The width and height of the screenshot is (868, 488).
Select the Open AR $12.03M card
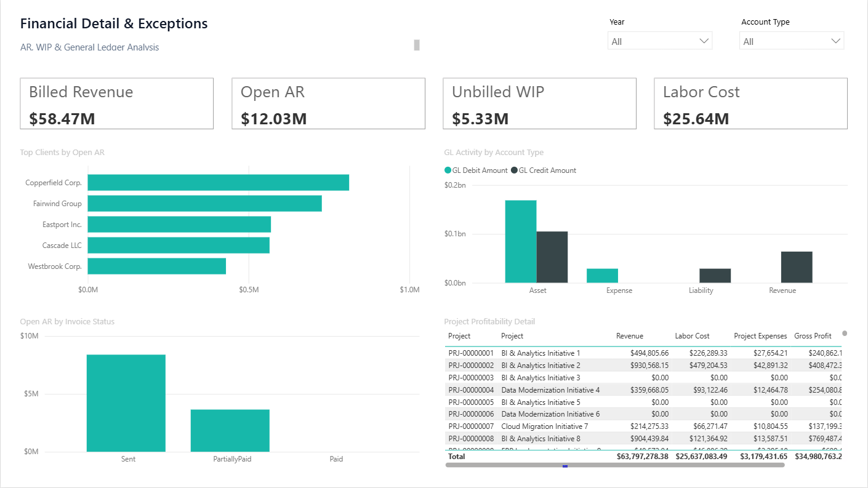click(x=328, y=103)
